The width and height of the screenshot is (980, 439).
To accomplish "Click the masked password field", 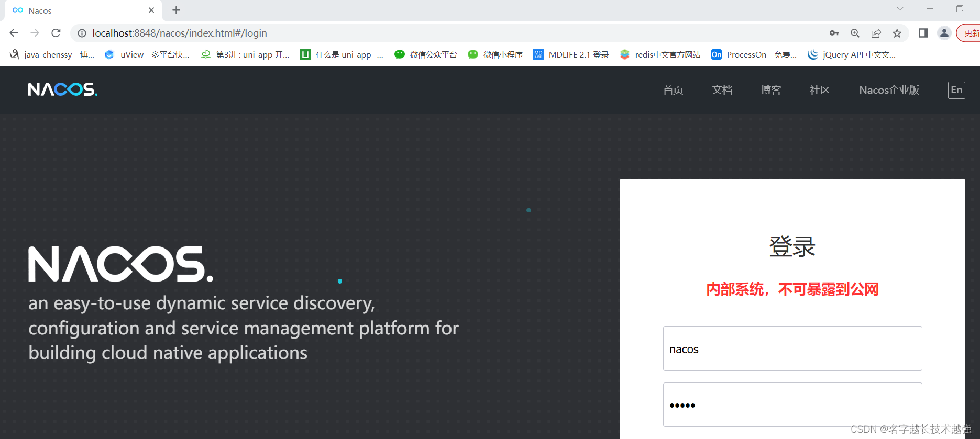I will [x=792, y=405].
